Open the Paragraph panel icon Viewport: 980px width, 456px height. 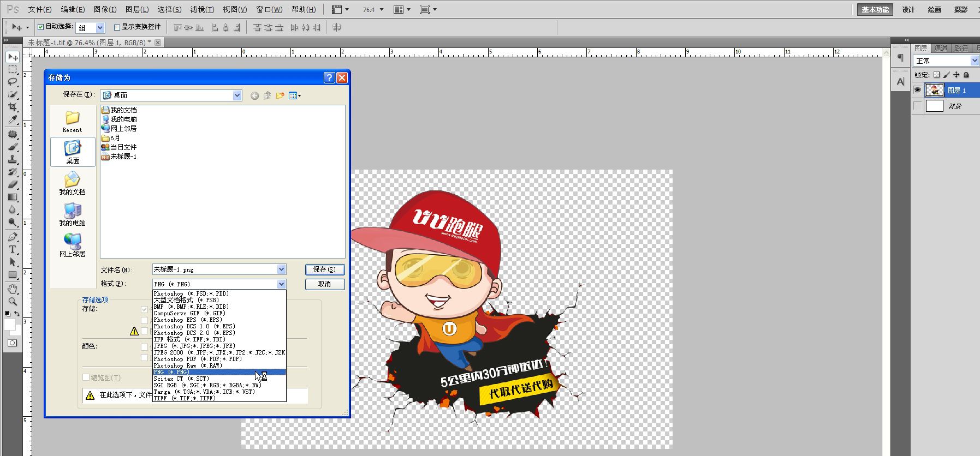click(900, 58)
